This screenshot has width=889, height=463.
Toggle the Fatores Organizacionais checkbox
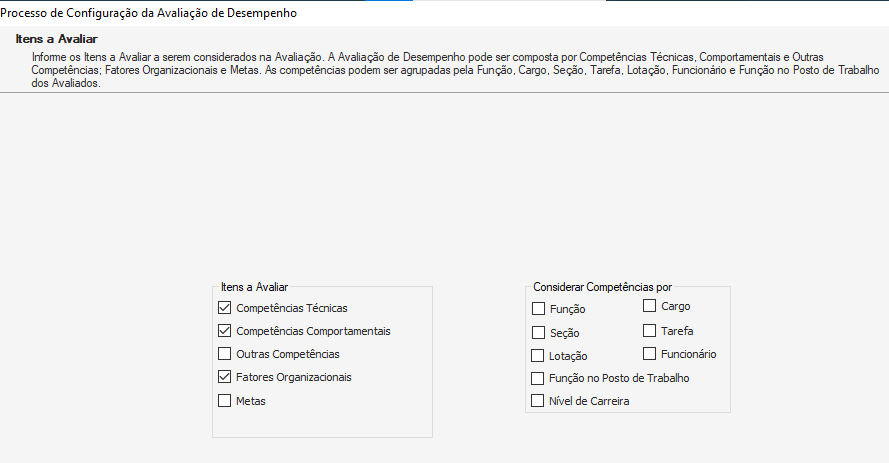point(224,378)
